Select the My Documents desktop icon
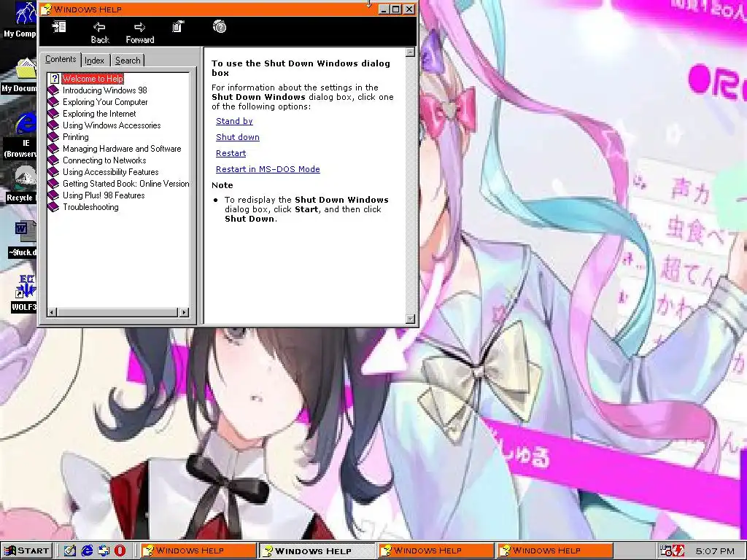This screenshot has width=747, height=560. tap(19, 75)
